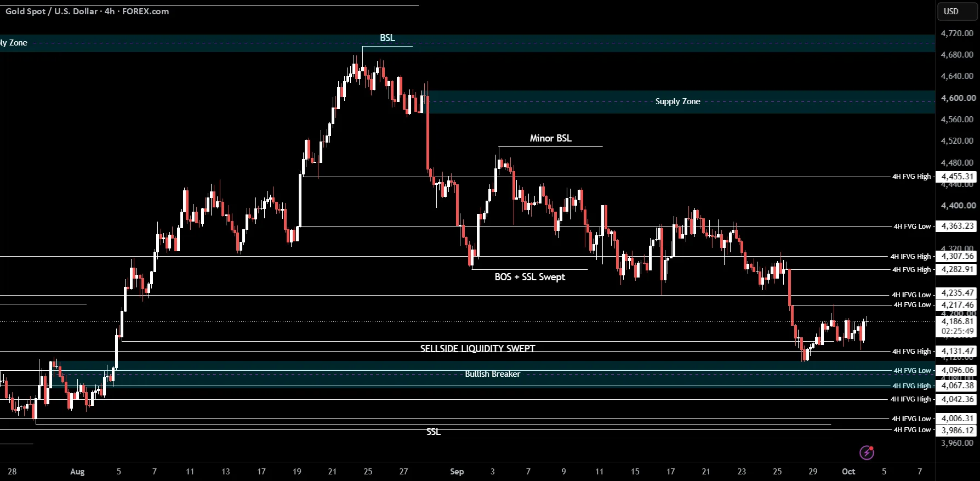Click the 4,363.23 price label
The height and width of the screenshot is (481, 980).
[x=957, y=226]
